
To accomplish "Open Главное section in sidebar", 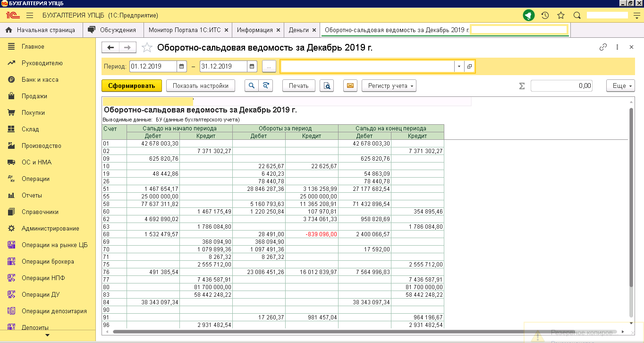I will point(47,46).
